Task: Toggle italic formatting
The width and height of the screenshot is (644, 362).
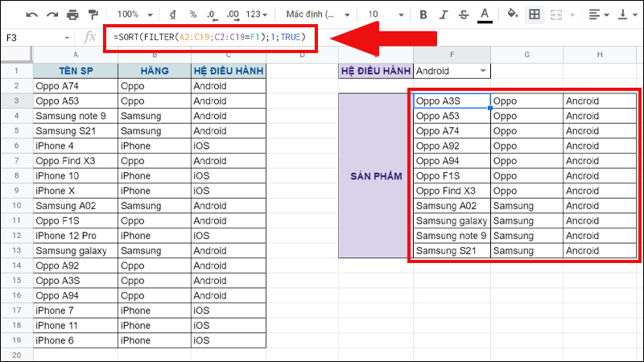Action: (444, 14)
